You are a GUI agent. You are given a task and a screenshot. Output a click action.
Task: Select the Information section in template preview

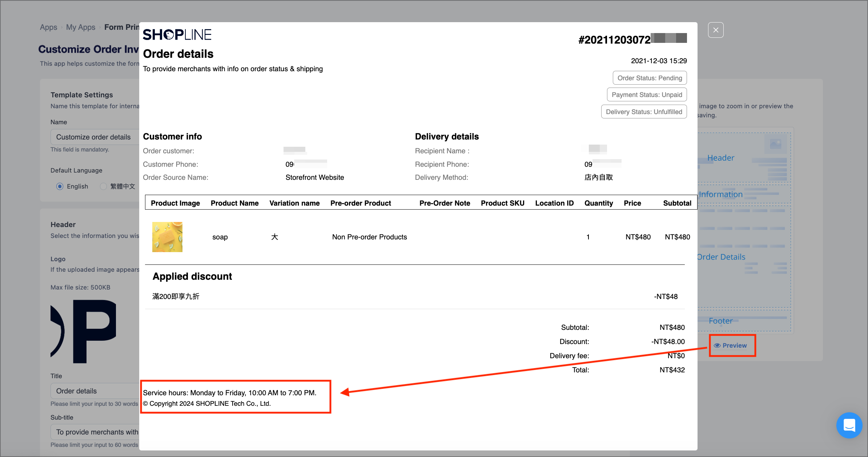(x=744, y=194)
